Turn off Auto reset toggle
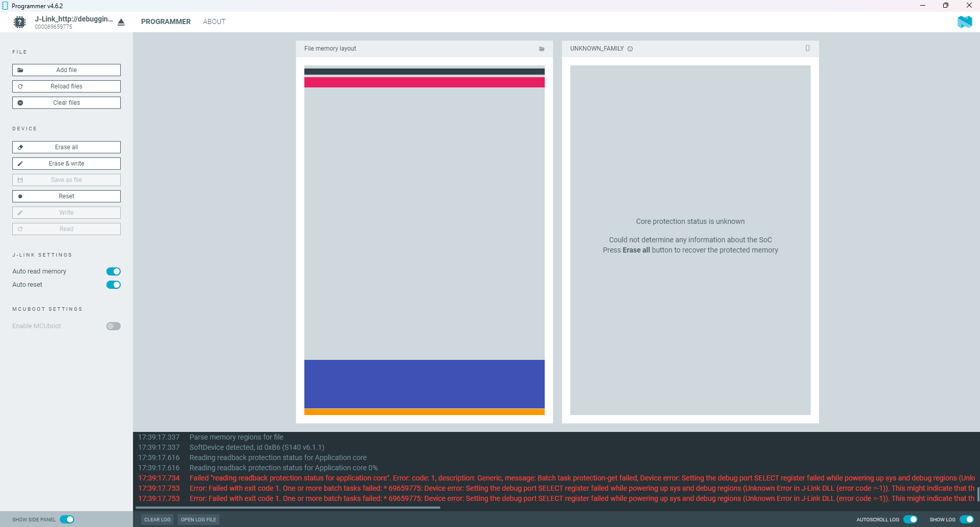 [x=113, y=285]
